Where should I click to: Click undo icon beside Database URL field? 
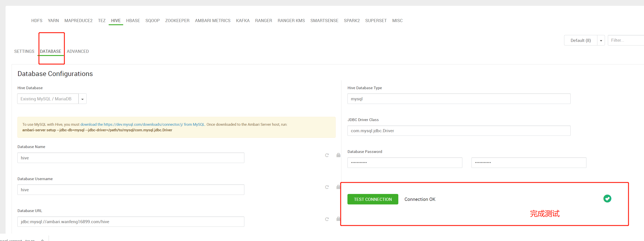327,219
